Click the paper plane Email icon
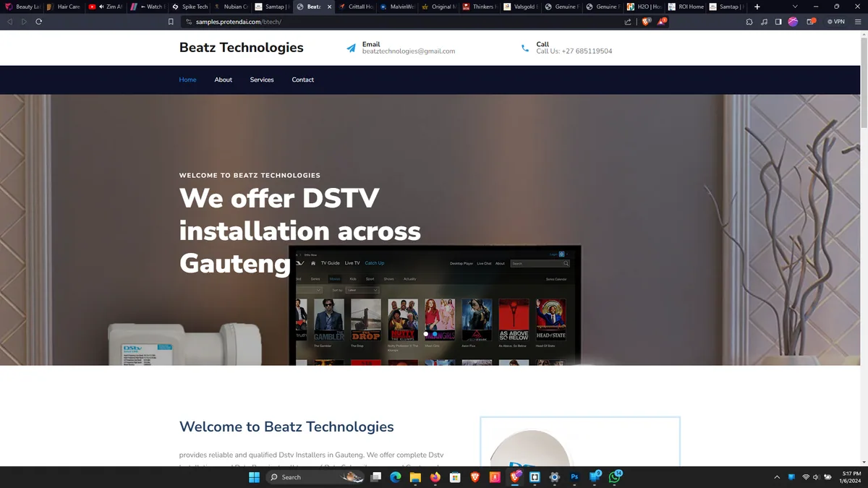The height and width of the screenshot is (488, 868). [352, 48]
